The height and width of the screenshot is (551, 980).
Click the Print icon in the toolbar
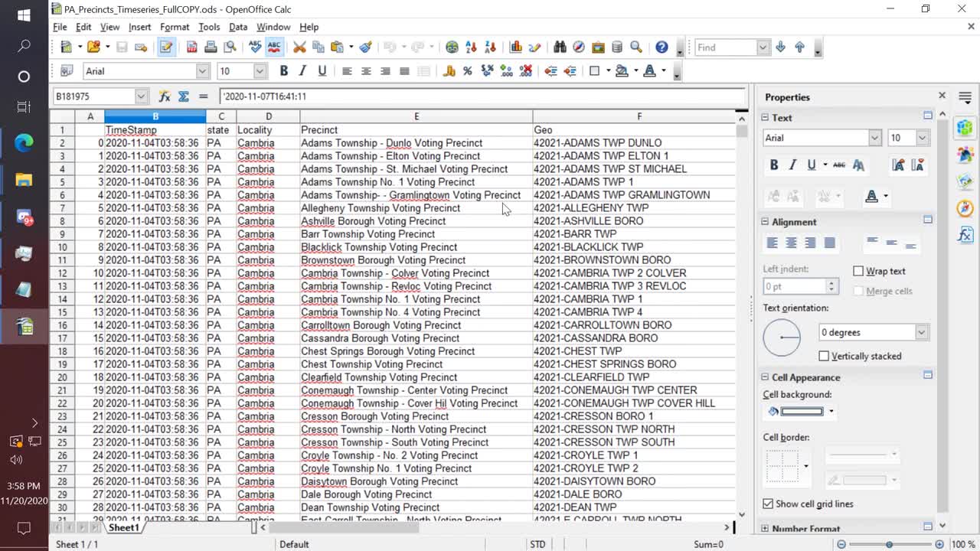pyautogui.click(x=211, y=47)
